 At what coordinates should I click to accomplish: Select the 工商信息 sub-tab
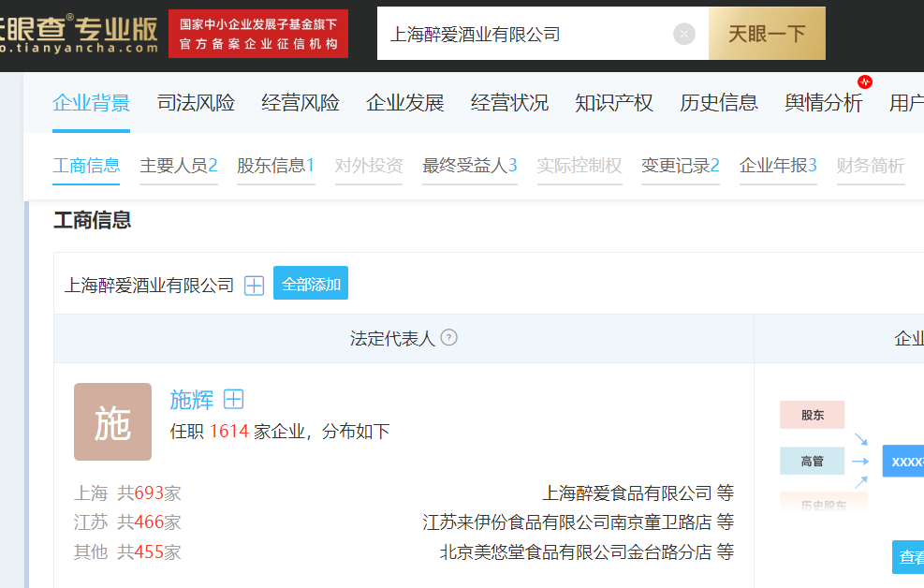[86, 166]
